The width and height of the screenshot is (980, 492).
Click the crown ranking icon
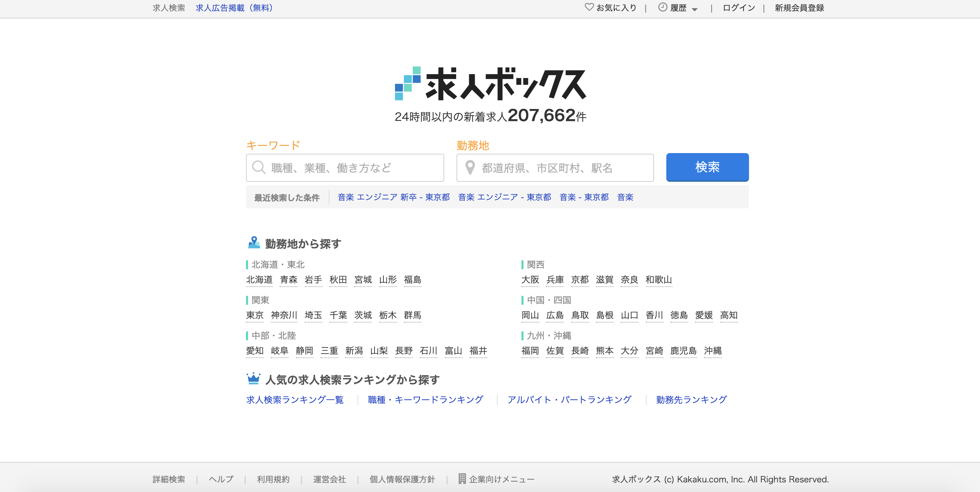[253, 379]
